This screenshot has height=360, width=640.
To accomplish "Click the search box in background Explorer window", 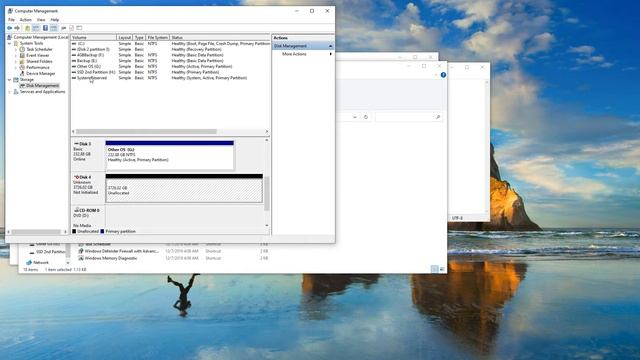I will [x=409, y=117].
